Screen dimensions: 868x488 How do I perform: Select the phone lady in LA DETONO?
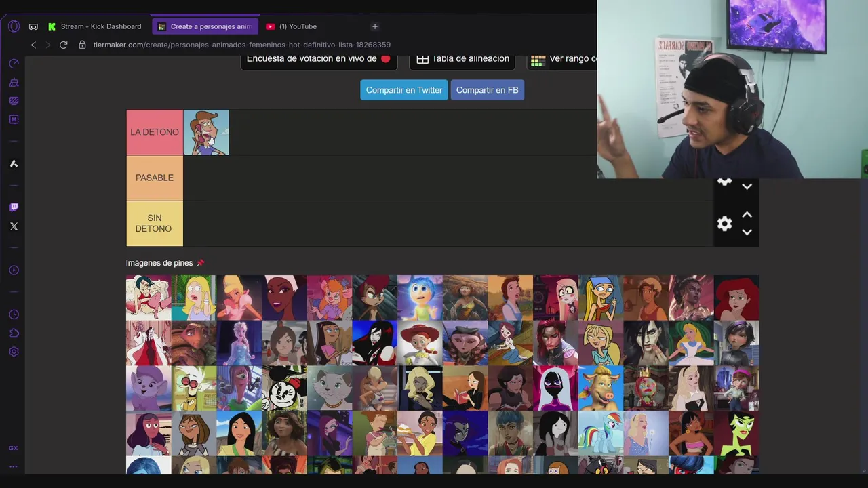[206, 132]
